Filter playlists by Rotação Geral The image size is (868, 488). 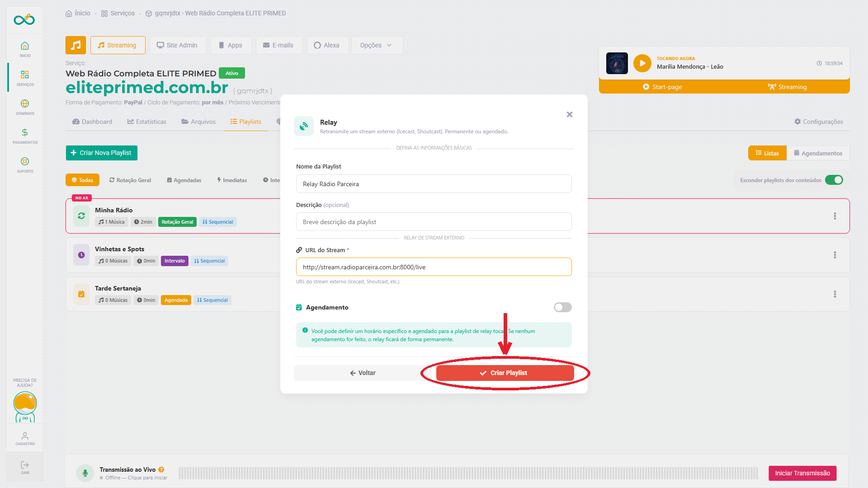point(130,180)
